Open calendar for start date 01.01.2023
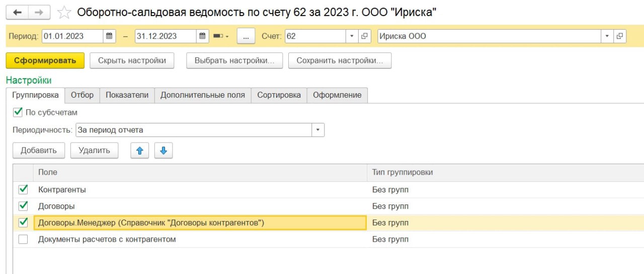644x274 pixels. tap(109, 36)
